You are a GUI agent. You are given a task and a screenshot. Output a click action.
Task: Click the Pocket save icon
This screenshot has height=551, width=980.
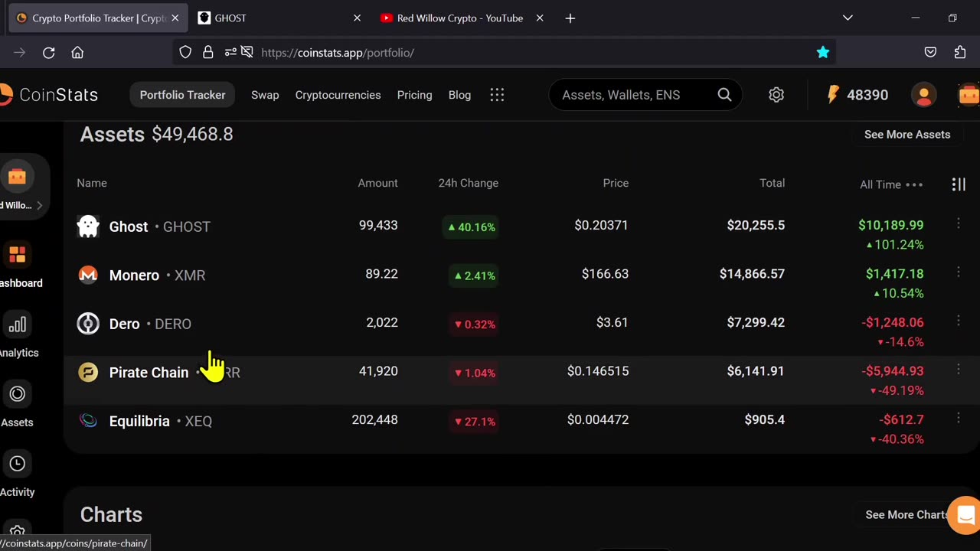point(930,52)
